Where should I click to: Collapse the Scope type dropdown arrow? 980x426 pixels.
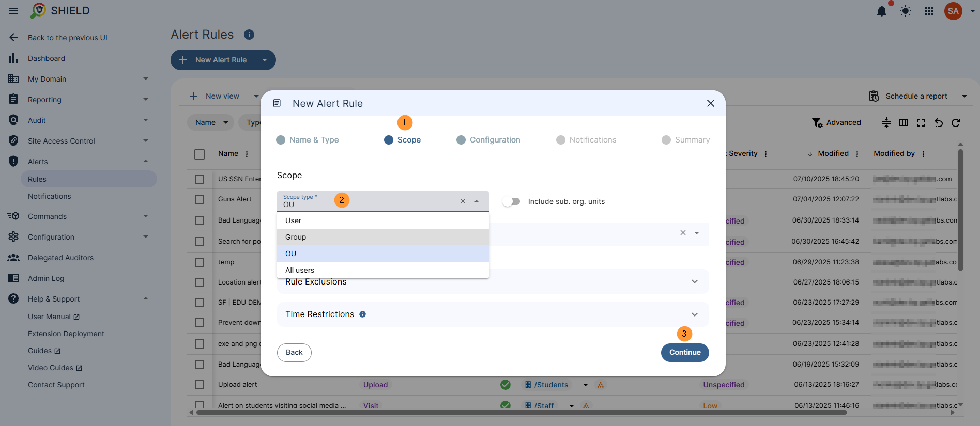click(x=477, y=201)
